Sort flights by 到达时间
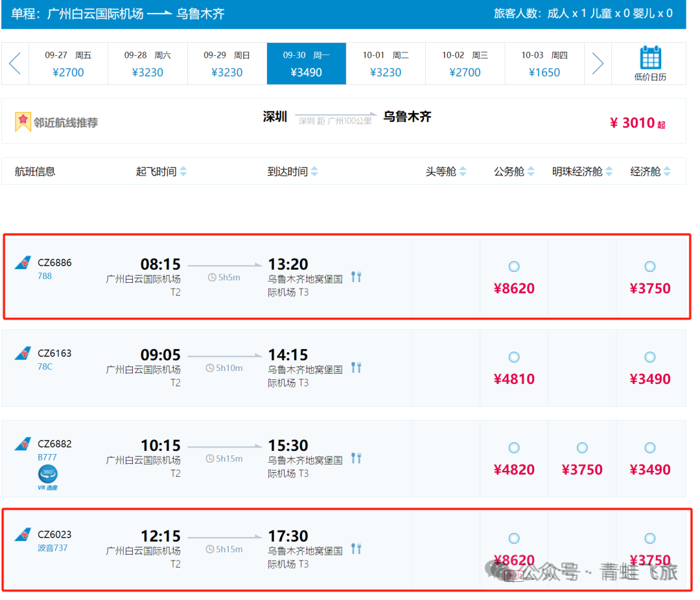This screenshot has height=600, width=700. tap(288, 171)
